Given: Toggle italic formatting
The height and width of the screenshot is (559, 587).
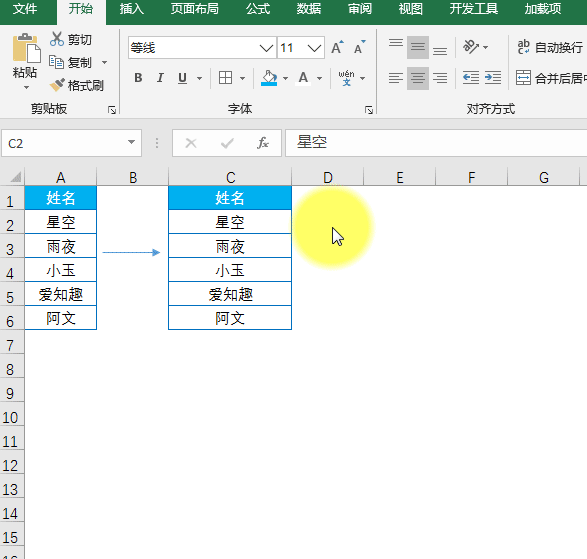Looking at the screenshot, I should pyautogui.click(x=160, y=78).
